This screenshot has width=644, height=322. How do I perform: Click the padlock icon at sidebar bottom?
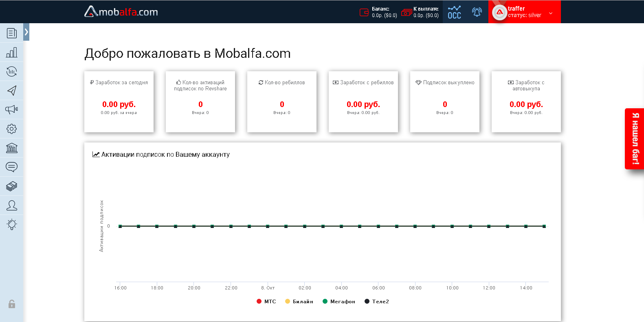(x=12, y=304)
